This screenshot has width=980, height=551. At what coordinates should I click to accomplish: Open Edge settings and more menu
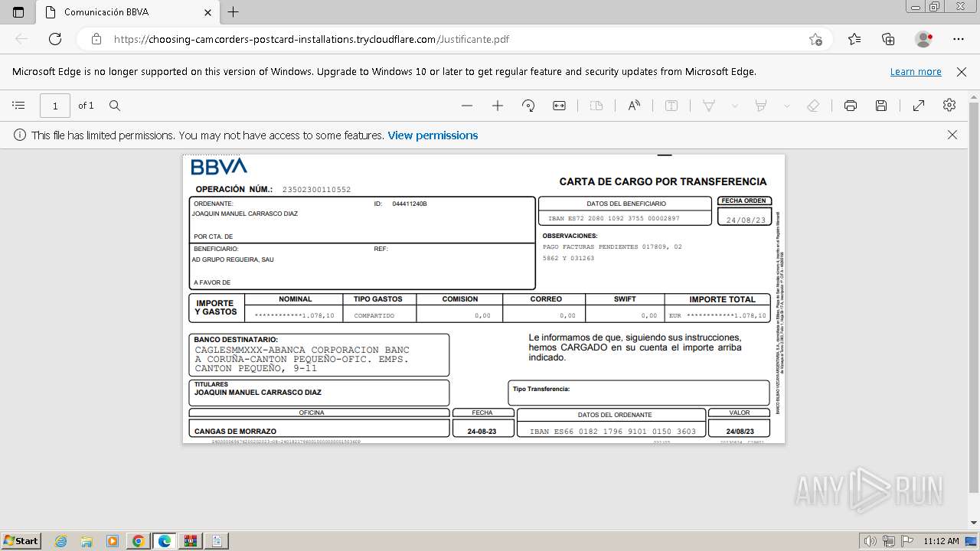(x=959, y=39)
